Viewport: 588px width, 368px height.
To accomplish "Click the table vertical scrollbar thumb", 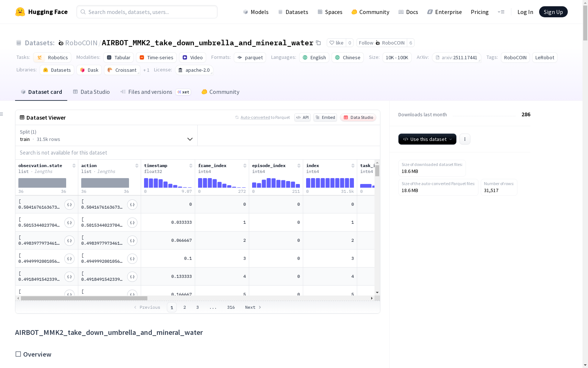I will point(377,171).
